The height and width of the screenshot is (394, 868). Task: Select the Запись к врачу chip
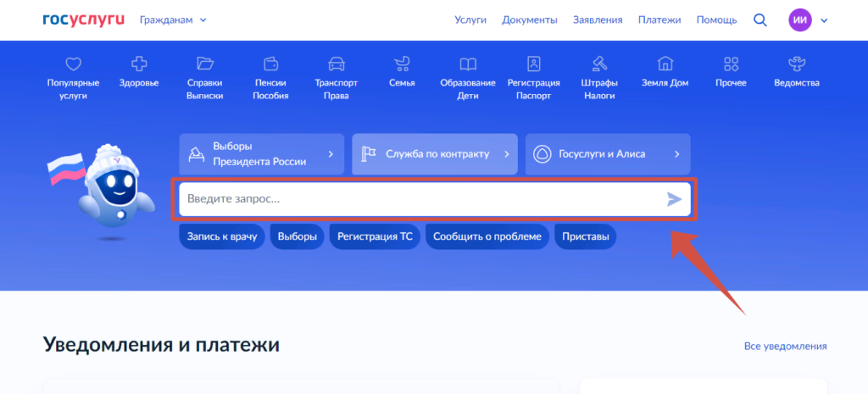(x=222, y=236)
